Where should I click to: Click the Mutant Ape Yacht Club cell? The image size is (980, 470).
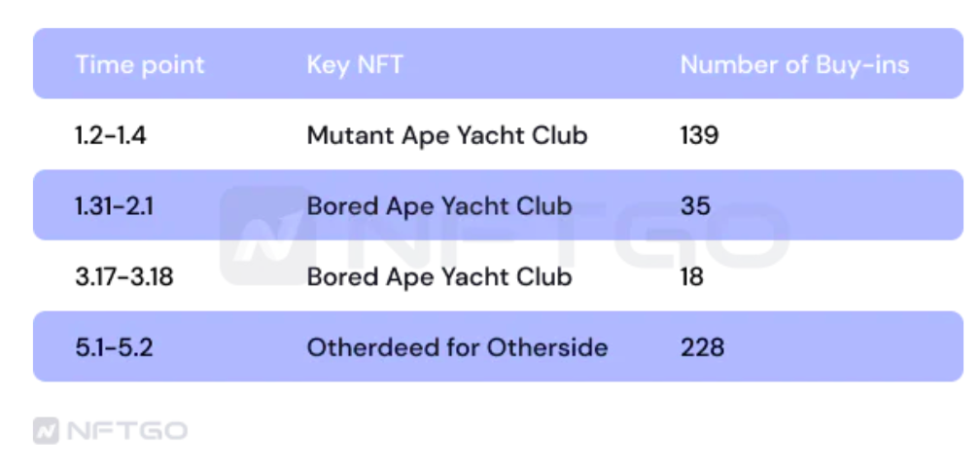447,135
